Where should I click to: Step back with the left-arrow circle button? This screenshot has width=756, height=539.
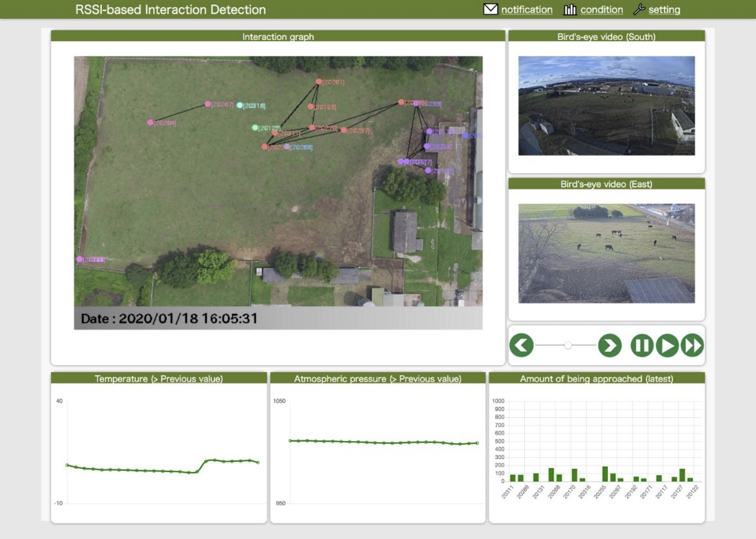(521, 345)
